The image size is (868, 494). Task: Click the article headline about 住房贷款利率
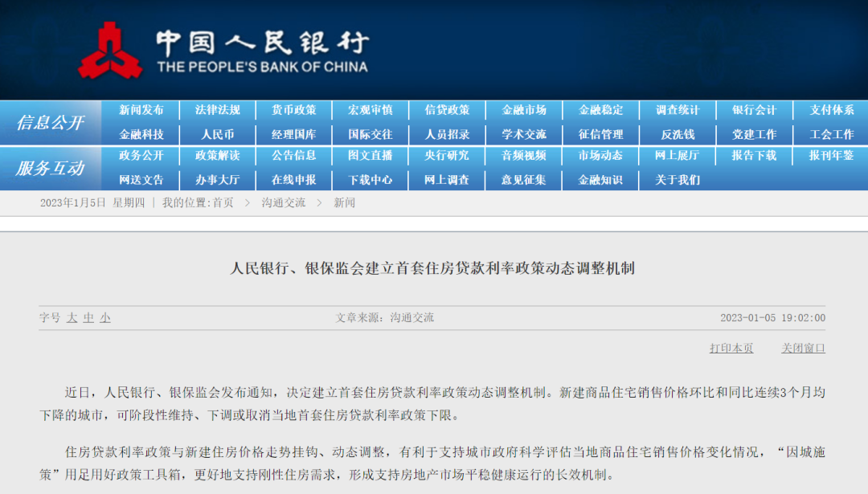[x=432, y=268]
